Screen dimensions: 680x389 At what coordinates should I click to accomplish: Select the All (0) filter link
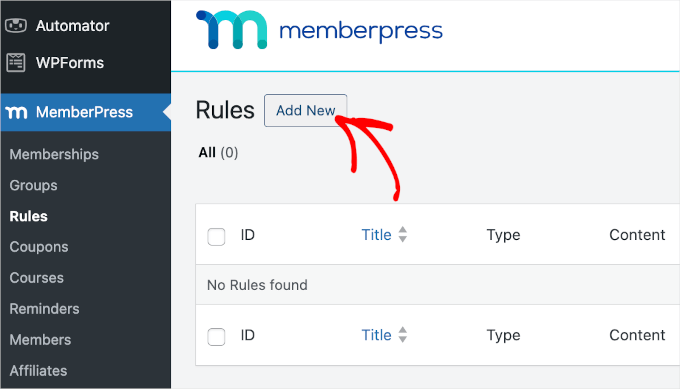(x=218, y=153)
